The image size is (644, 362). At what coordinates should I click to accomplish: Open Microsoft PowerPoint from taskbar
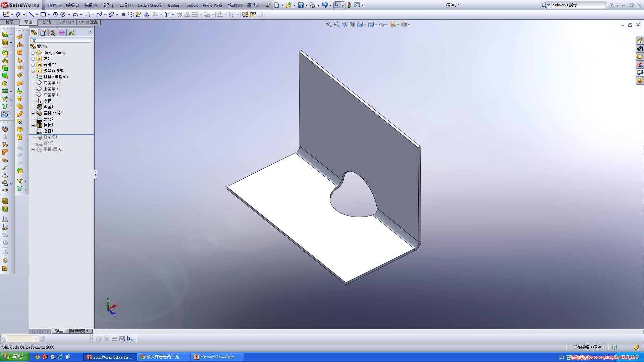(217, 357)
